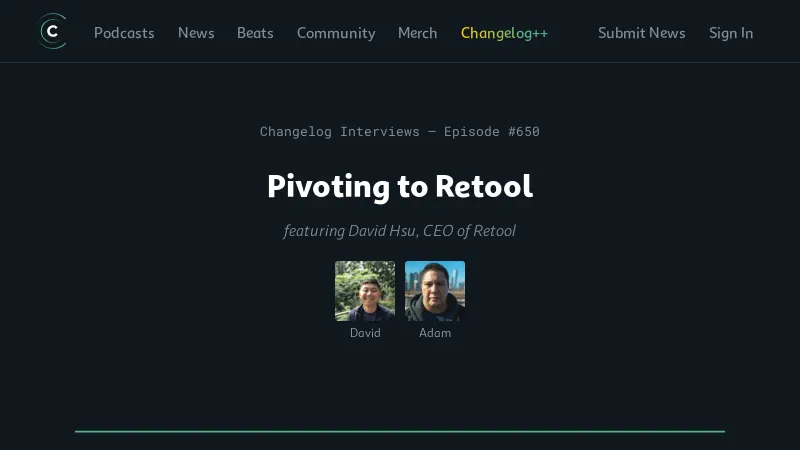Open the Changelog Interviews podcast link
Screen dimensions: 800x450
coord(339,131)
